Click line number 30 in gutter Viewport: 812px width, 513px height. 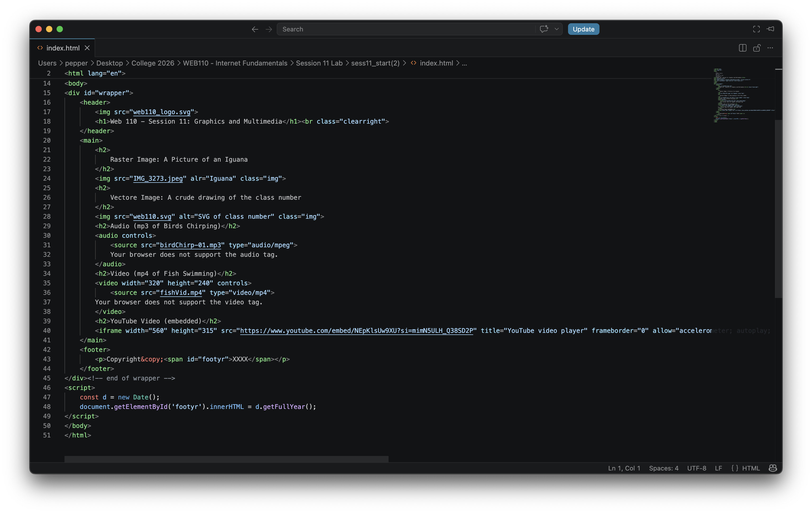pyautogui.click(x=47, y=236)
